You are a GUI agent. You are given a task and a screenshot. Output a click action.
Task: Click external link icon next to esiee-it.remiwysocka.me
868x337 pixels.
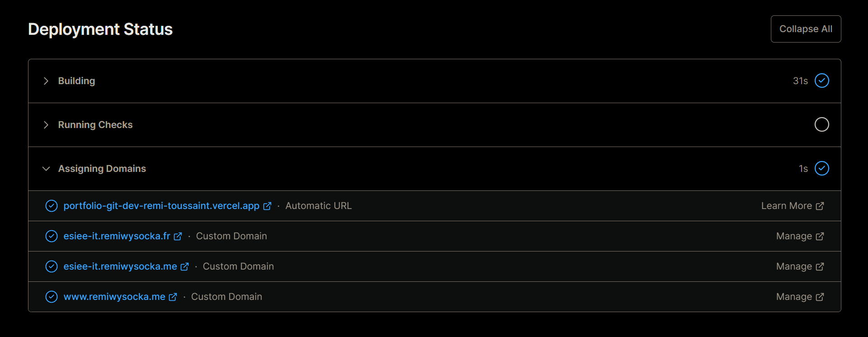pos(185,266)
